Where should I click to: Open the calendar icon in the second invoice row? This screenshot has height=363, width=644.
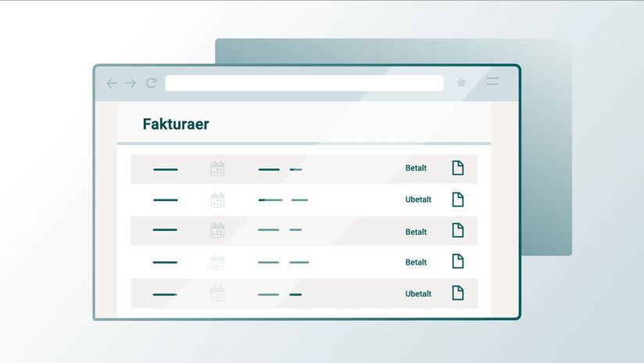pos(217,199)
